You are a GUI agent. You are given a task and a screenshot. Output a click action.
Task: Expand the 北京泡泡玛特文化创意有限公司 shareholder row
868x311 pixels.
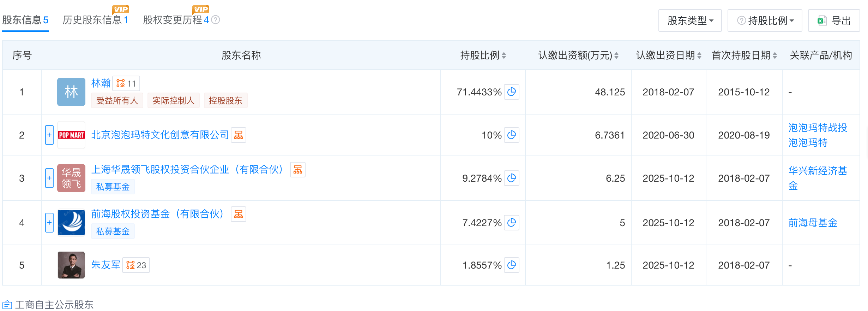point(49,135)
